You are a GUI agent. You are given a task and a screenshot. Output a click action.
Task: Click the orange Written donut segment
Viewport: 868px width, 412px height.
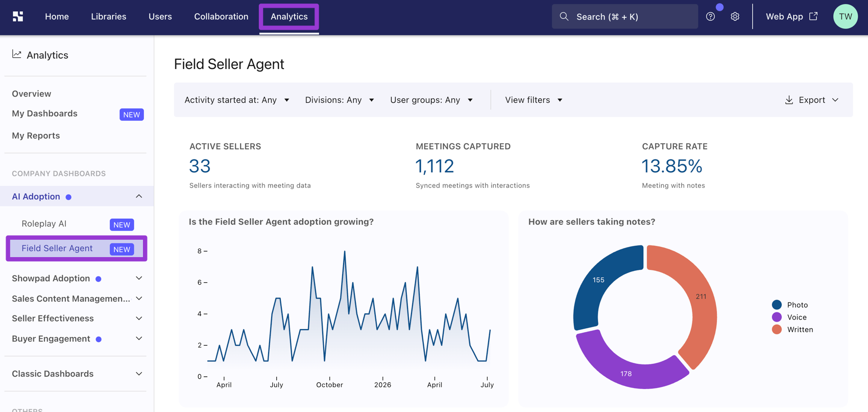click(x=701, y=296)
